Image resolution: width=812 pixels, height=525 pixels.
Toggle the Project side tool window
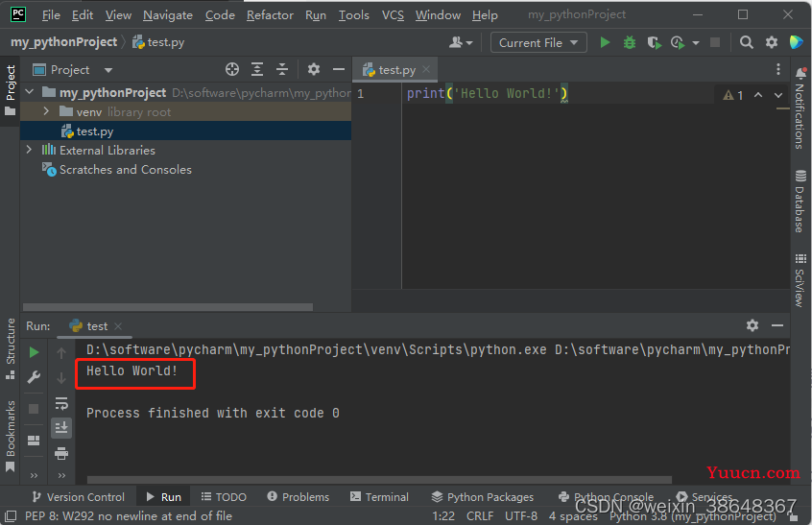(x=10, y=91)
